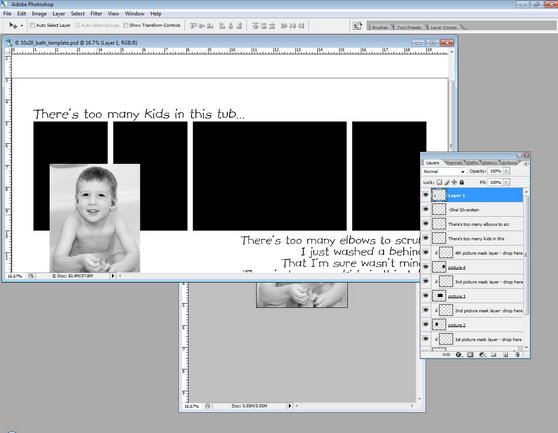Screen dimensions: 558x433
Task: Click the Opacity 100% value field
Action: (495, 171)
